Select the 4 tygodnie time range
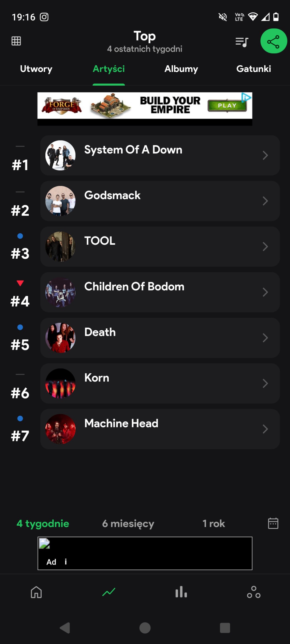 (x=43, y=523)
